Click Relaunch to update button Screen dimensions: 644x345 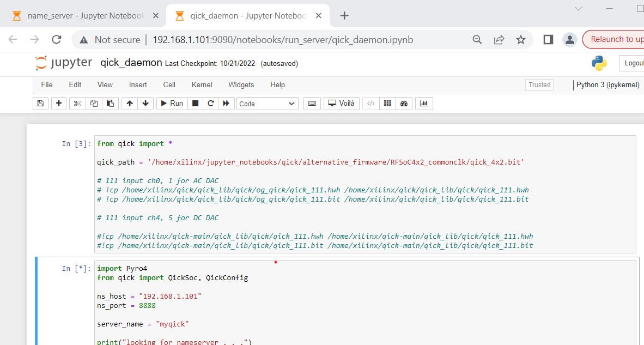coord(614,39)
